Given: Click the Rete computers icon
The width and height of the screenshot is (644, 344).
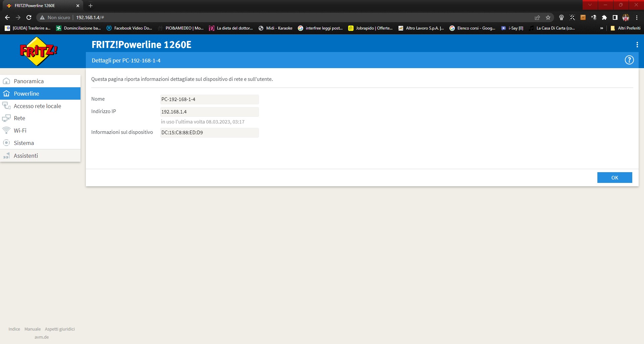Looking at the screenshot, I should pos(6,118).
